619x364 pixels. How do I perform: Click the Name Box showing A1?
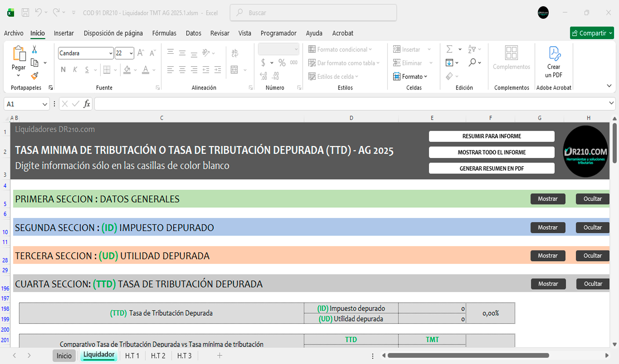23,104
